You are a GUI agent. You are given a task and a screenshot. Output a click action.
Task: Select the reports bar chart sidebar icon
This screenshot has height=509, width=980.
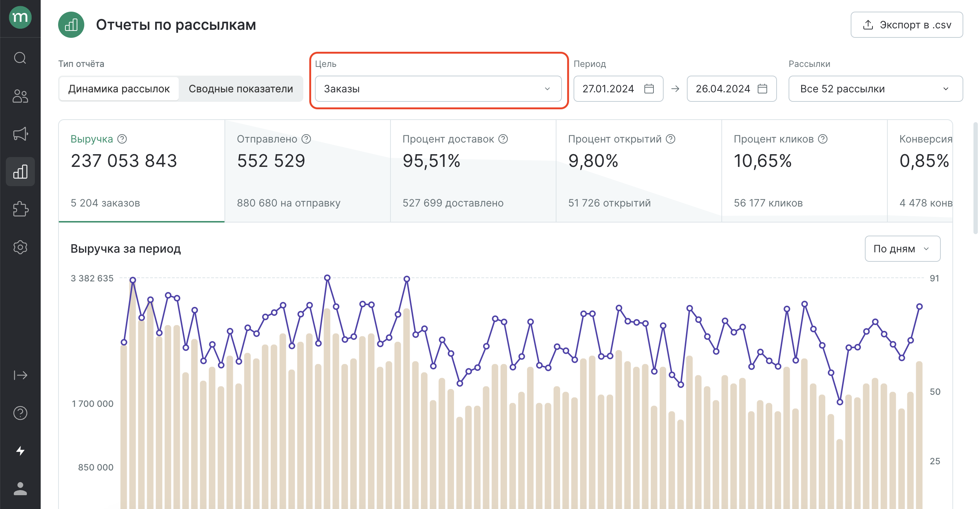tap(20, 172)
